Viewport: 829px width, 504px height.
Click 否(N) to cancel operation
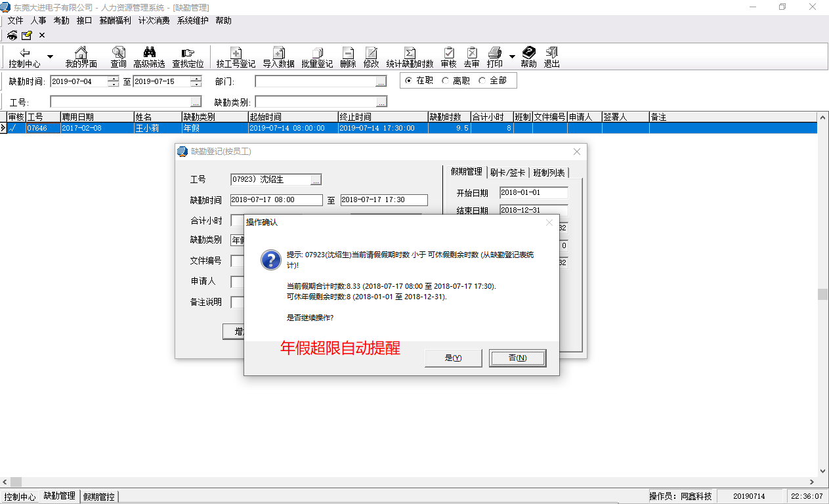[x=517, y=358]
